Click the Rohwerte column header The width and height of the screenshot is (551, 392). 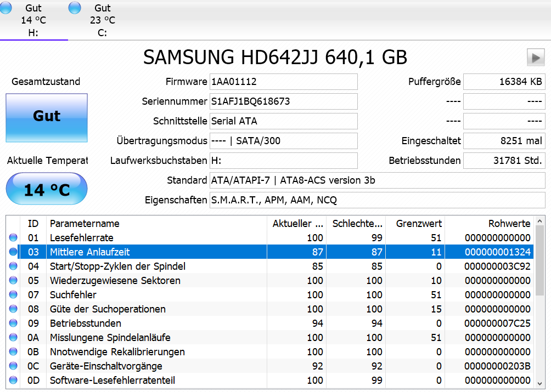tap(489, 224)
